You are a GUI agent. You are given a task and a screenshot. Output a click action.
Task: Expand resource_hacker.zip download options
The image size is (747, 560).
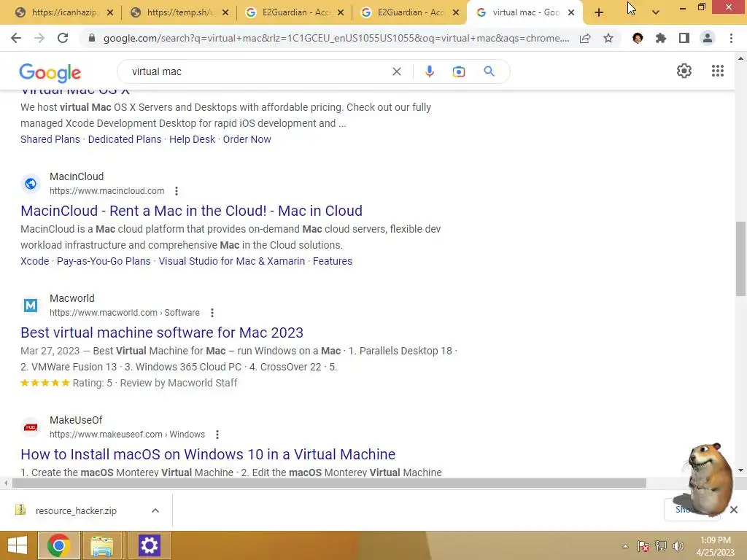155,510
